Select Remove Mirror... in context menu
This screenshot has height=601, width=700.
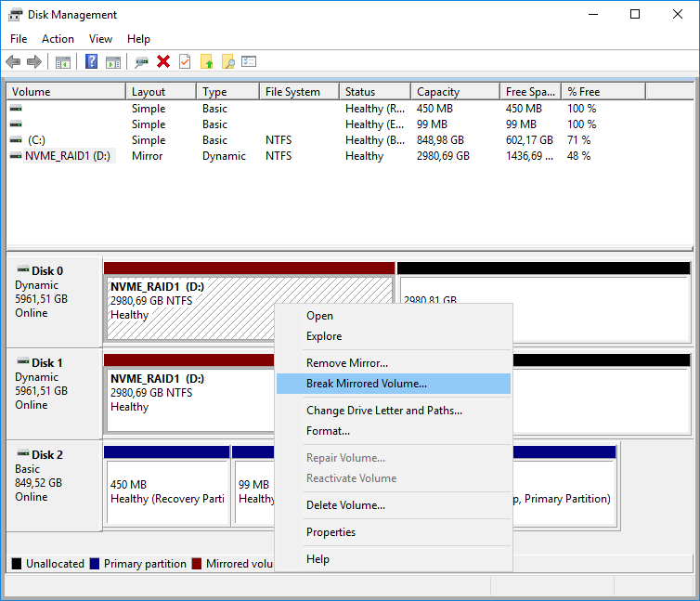(x=394, y=363)
